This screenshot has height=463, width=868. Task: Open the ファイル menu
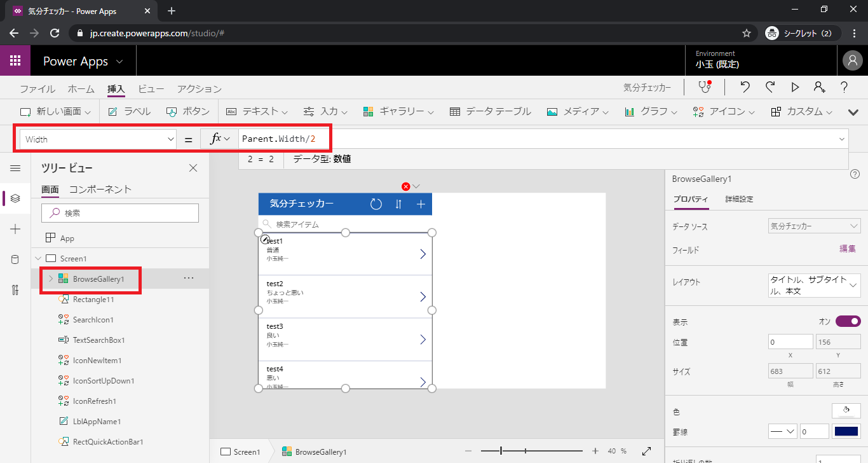(37, 89)
